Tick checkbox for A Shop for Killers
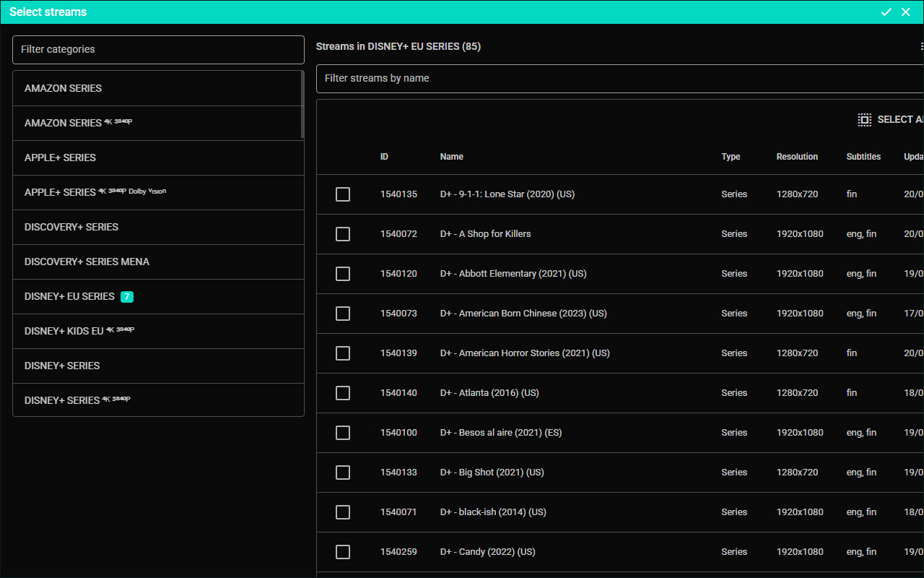 343,234
